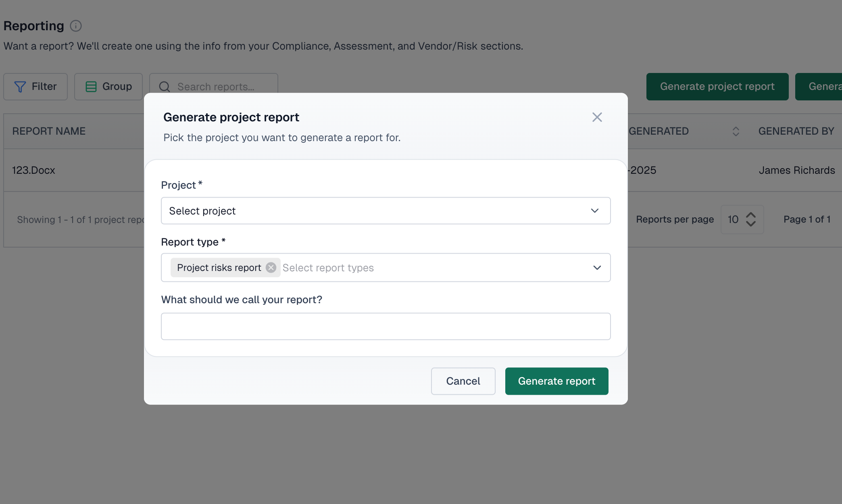Select the Project risks report chip

[x=219, y=267]
